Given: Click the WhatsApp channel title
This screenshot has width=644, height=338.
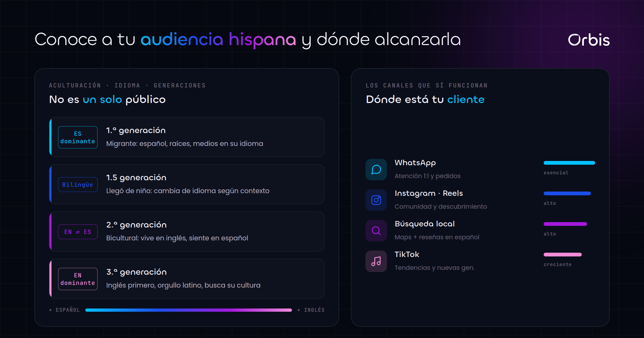Looking at the screenshot, I should pyautogui.click(x=415, y=163).
